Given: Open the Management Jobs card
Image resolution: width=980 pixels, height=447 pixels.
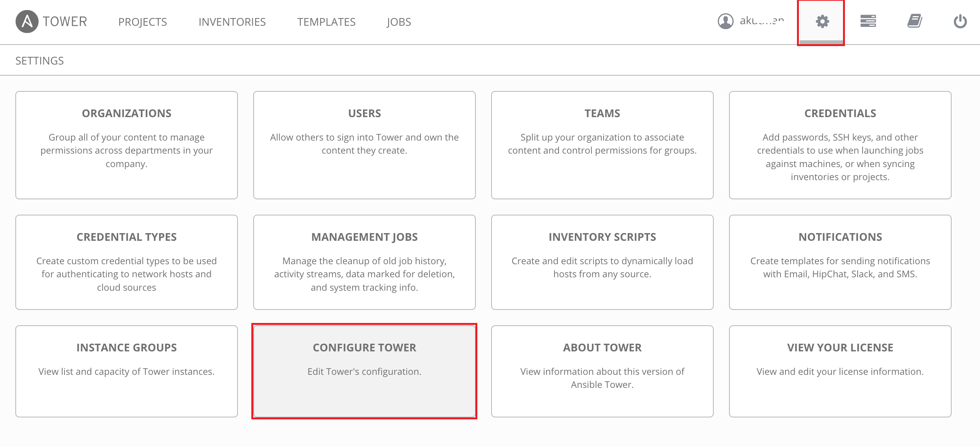Looking at the screenshot, I should click(365, 262).
